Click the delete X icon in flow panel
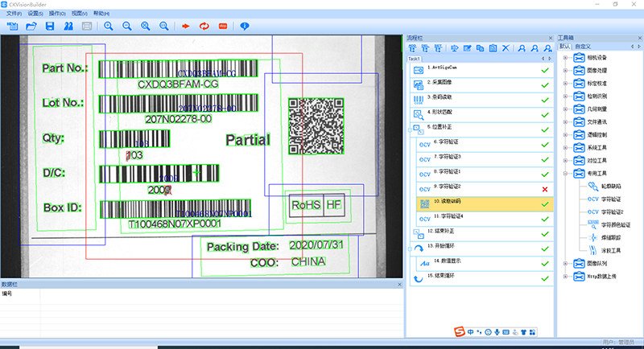644x349 pixels. pyautogui.click(x=506, y=49)
